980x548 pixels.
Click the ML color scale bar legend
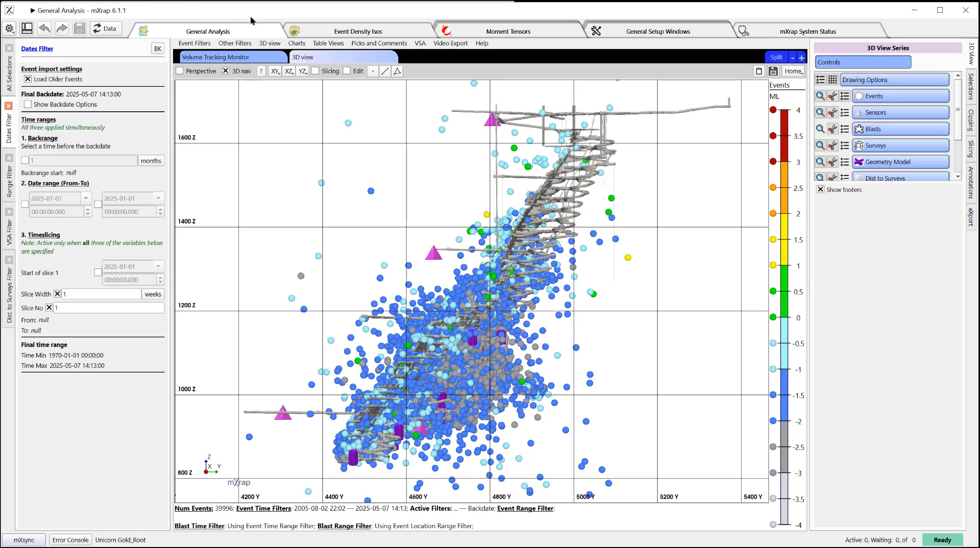(784, 317)
